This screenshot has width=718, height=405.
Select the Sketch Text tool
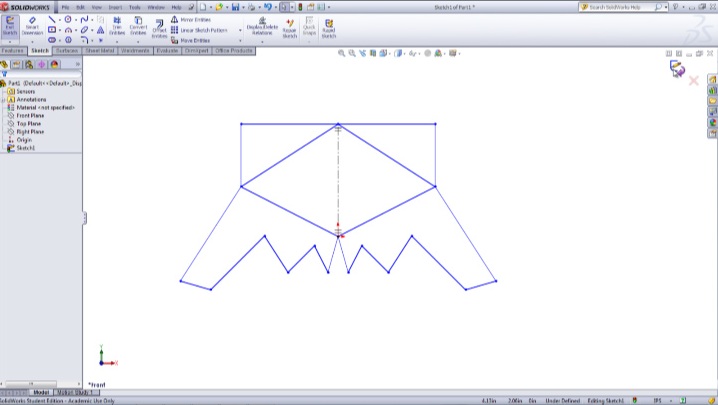[100, 30]
